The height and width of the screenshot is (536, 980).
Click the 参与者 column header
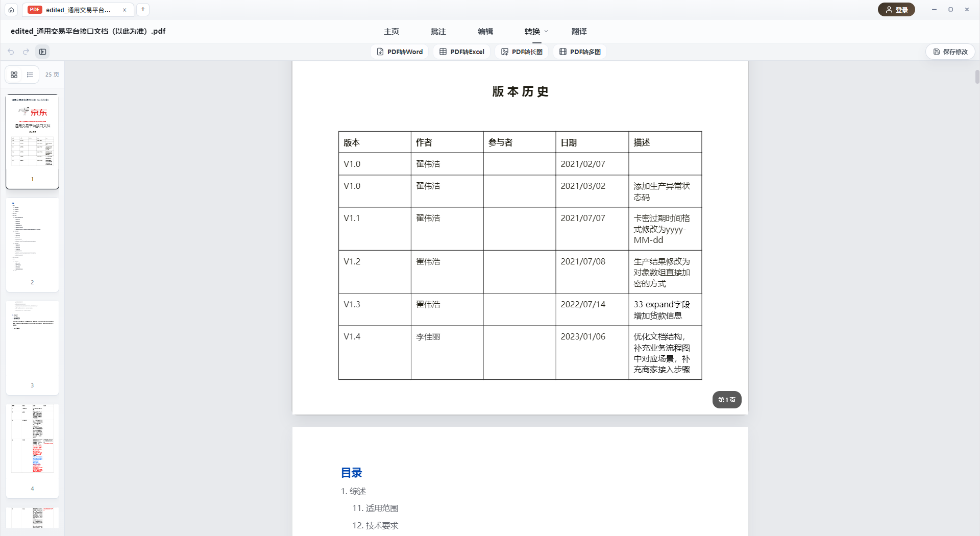[520, 142]
